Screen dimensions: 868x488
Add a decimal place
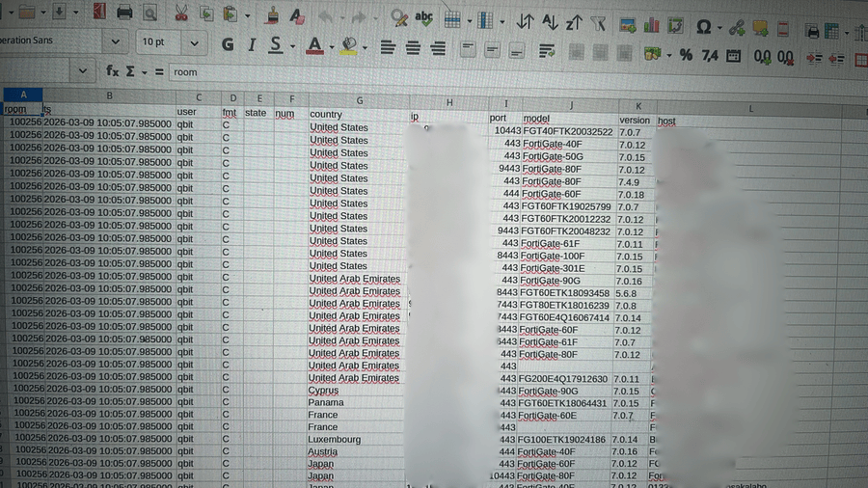[762, 57]
